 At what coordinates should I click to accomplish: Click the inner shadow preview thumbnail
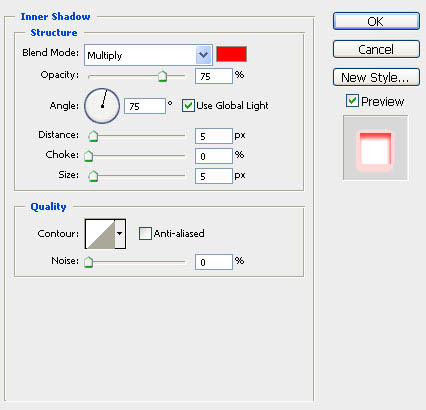[375, 148]
